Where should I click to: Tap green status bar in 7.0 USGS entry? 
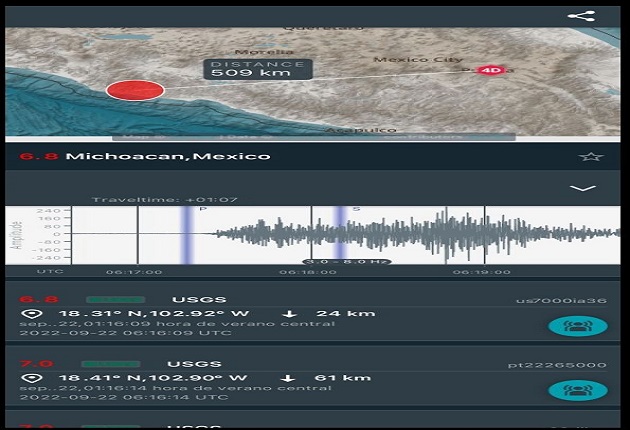pos(111,364)
